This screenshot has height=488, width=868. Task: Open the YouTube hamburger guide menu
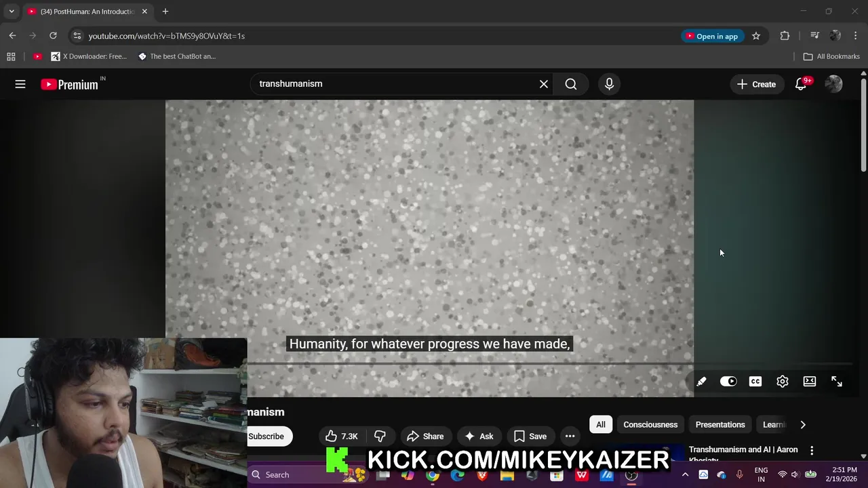pos(20,84)
